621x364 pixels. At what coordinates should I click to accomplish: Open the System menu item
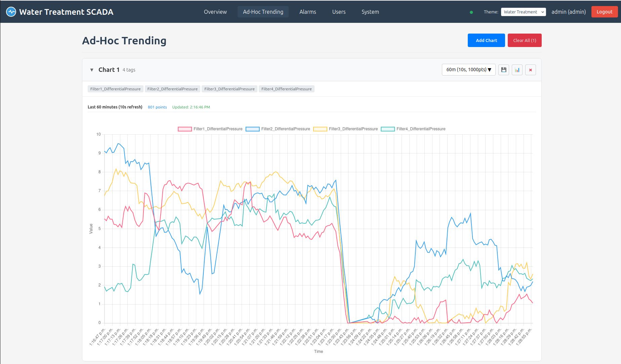370,12
